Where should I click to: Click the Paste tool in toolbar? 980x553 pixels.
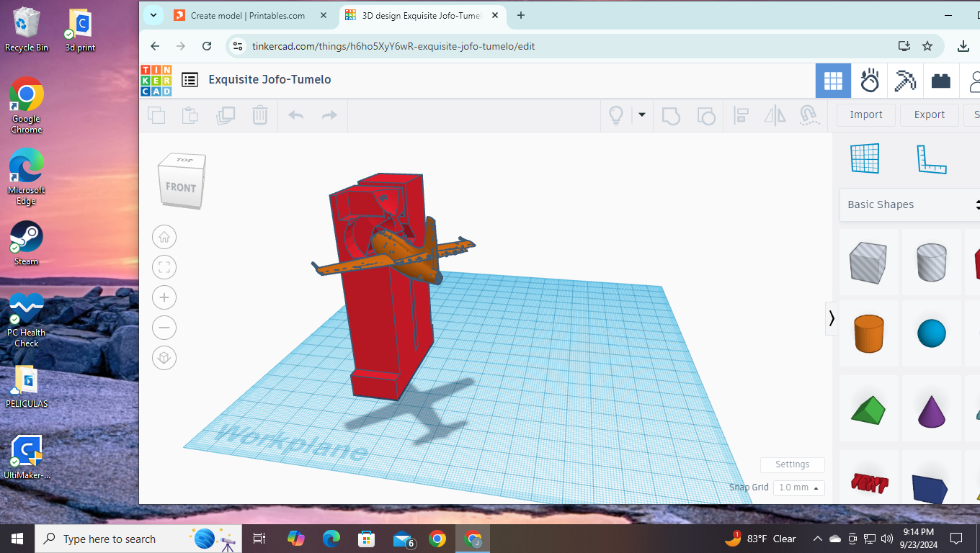190,115
